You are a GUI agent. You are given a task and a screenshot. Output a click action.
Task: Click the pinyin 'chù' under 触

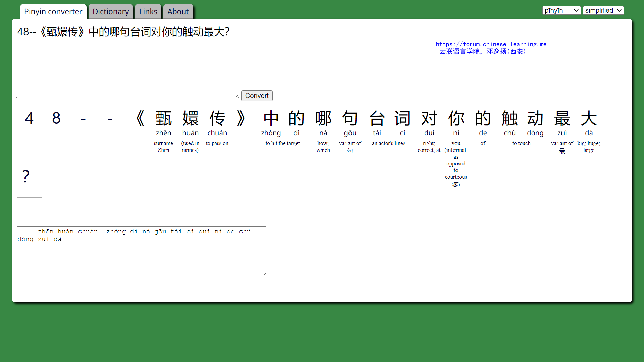510,133
